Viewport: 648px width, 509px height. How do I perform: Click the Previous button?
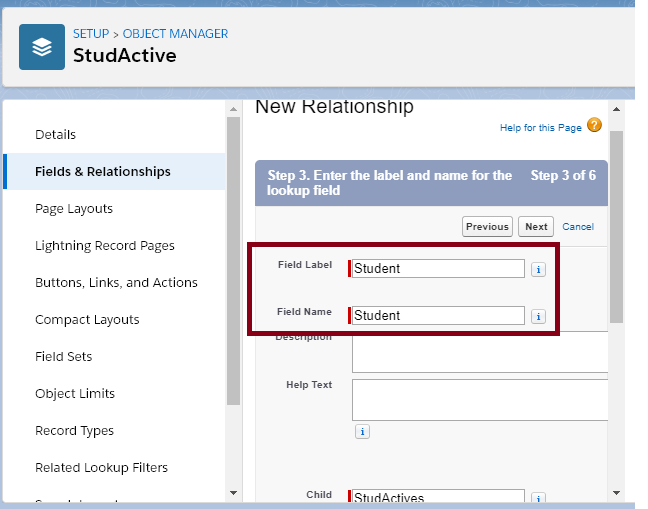coord(487,226)
